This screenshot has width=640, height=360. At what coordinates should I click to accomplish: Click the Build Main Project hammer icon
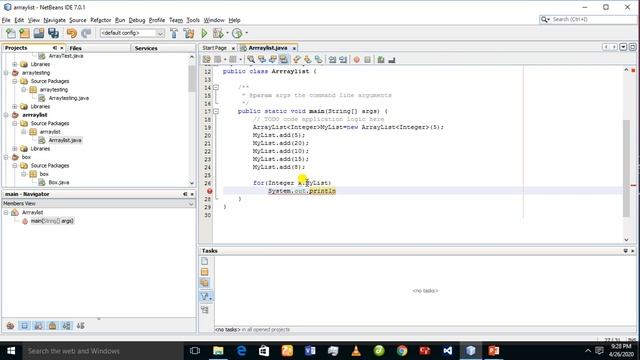pos(174,33)
